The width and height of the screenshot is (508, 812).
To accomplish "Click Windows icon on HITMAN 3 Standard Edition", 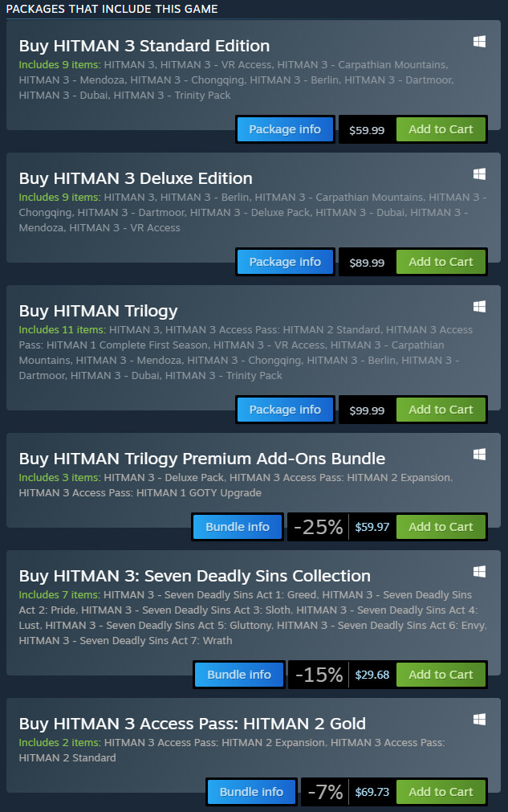I will coord(479,41).
